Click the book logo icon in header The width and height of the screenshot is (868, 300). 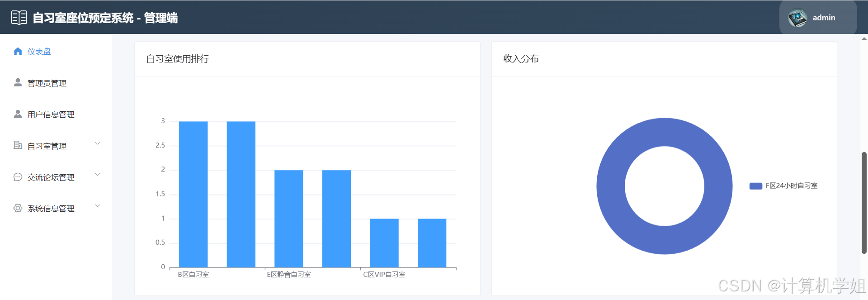(x=19, y=18)
